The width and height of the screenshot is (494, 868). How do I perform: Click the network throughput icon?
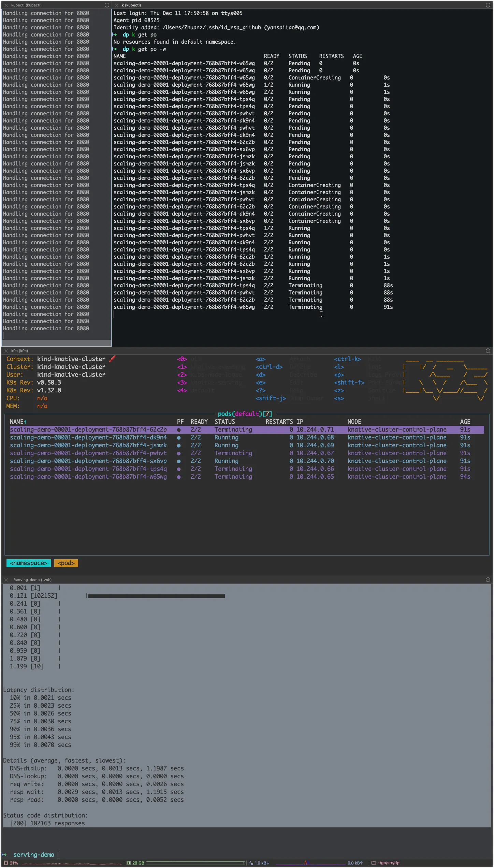(x=251, y=863)
